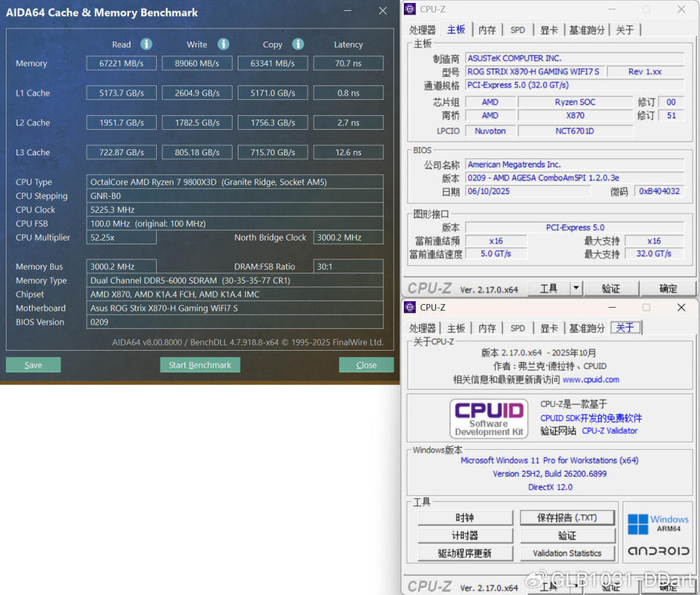Click the Android logo
Image resolution: width=700 pixels, height=595 pixels.
[x=658, y=551]
